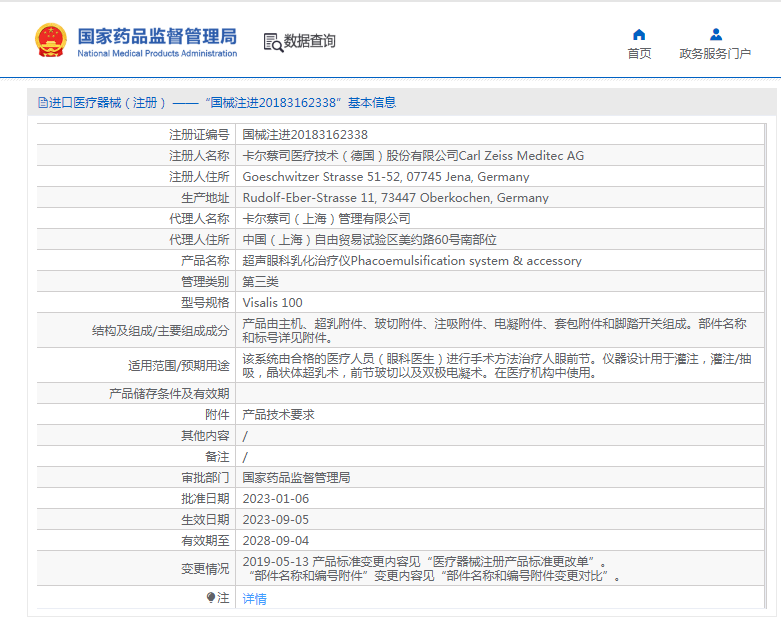Select agent name 卡尔蔡司（上海）管理有限公司

[x=500, y=218]
